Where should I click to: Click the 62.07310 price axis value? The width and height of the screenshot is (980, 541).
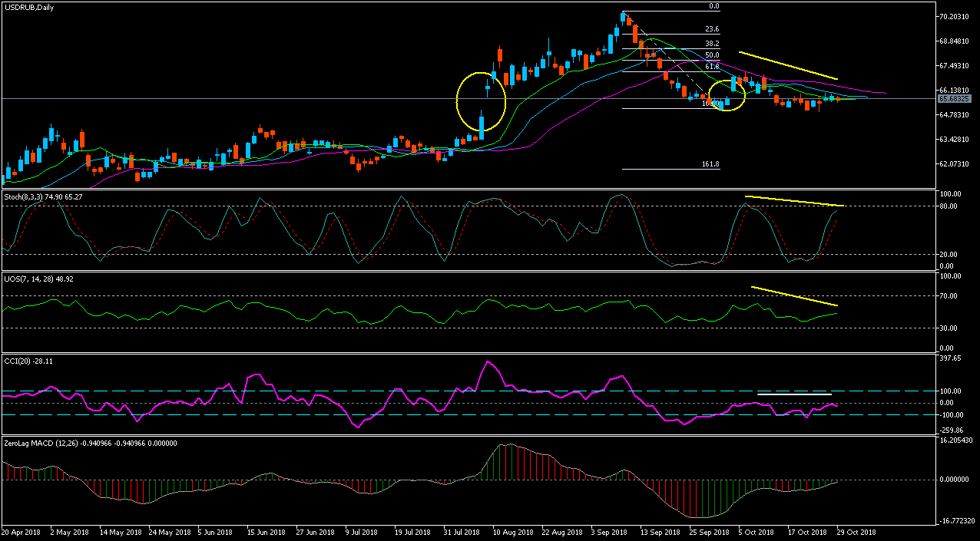(x=954, y=163)
